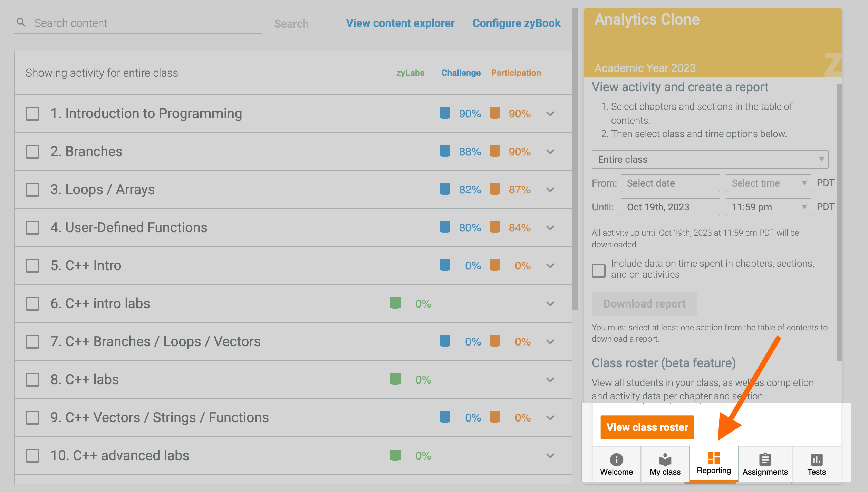Open the Assignments tab
The width and height of the screenshot is (868, 492).
(x=765, y=464)
